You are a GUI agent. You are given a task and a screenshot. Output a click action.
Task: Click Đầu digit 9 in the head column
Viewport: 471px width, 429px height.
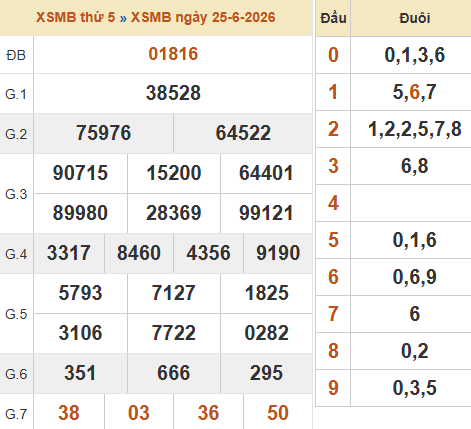coord(333,388)
